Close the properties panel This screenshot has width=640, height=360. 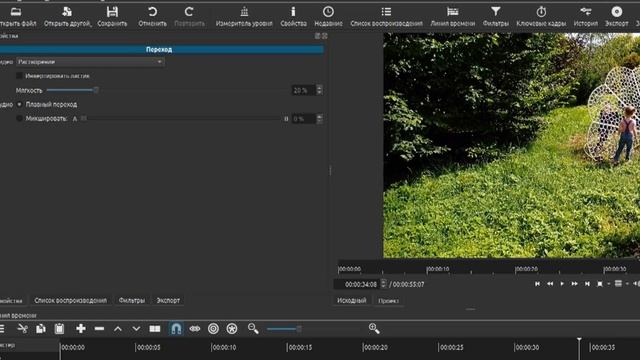point(324,36)
